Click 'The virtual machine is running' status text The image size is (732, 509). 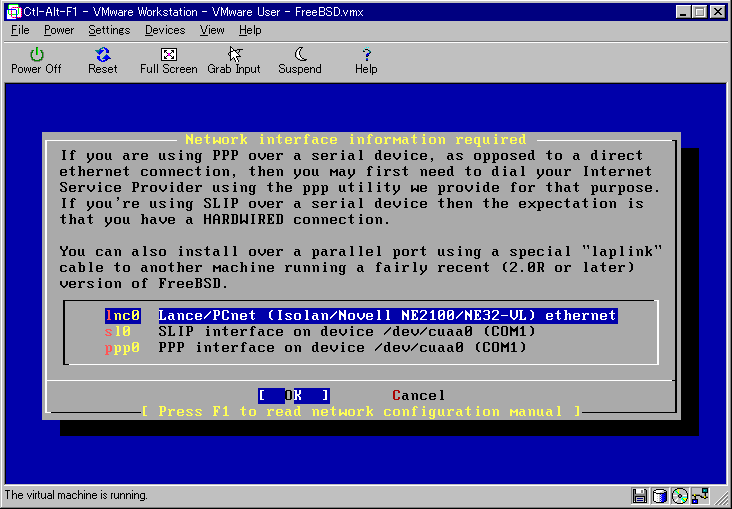(76, 495)
